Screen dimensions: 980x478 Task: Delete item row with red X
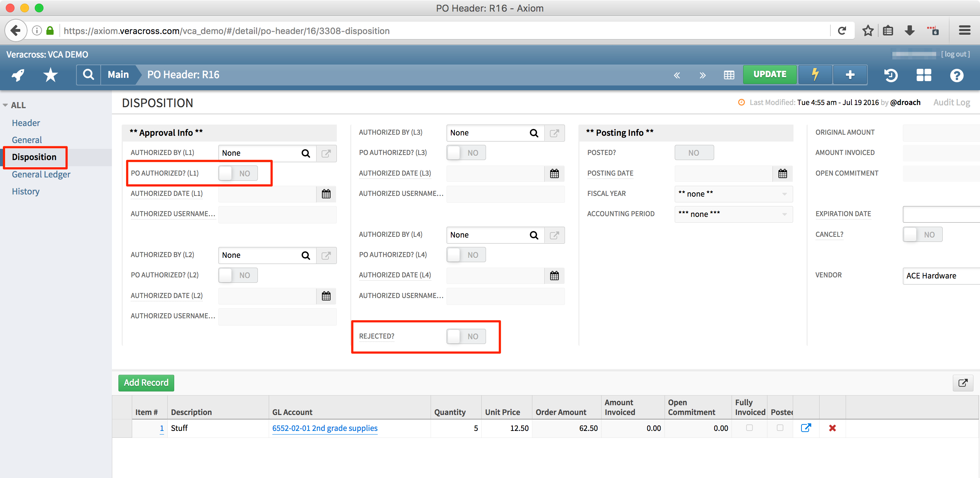pyautogui.click(x=832, y=428)
